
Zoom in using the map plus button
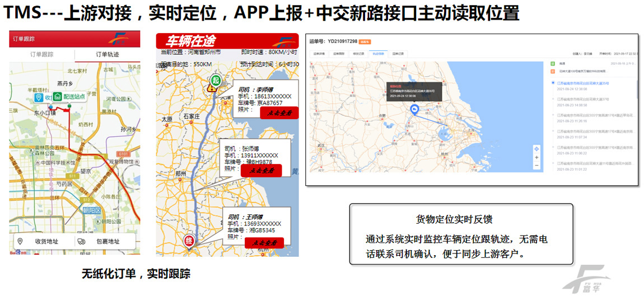click(536, 158)
